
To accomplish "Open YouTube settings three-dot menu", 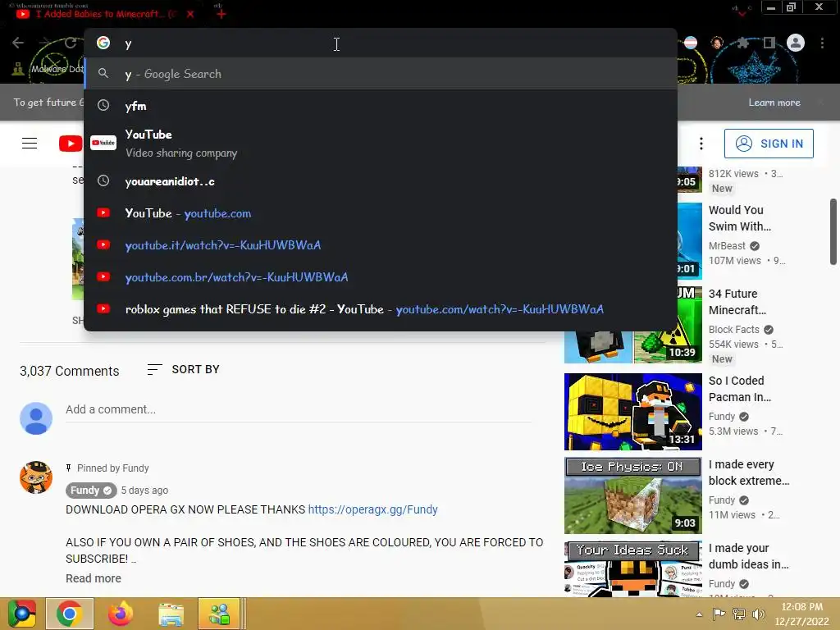I will pos(701,143).
